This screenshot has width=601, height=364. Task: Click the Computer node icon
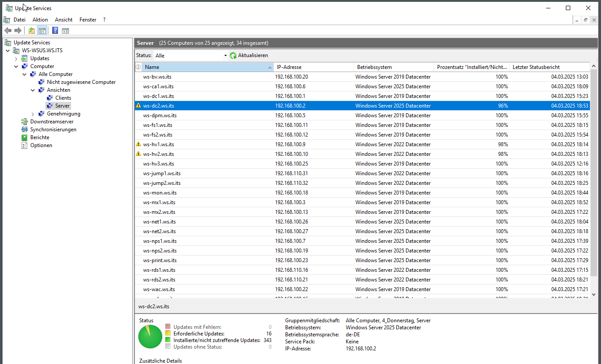(x=25, y=66)
